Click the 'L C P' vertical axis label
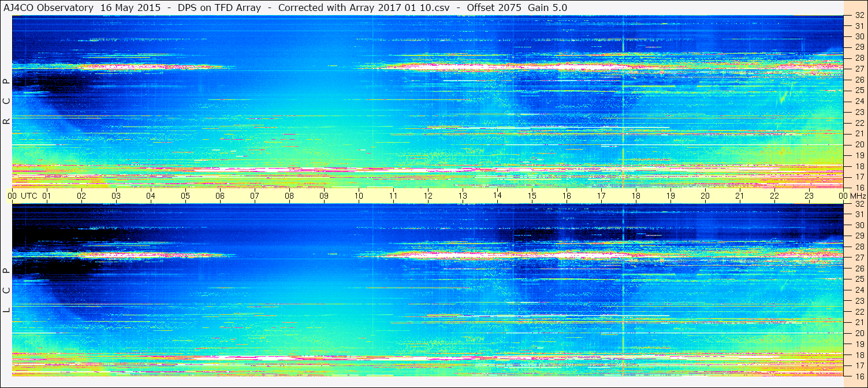This screenshot has width=868, height=388. (x=6, y=290)
